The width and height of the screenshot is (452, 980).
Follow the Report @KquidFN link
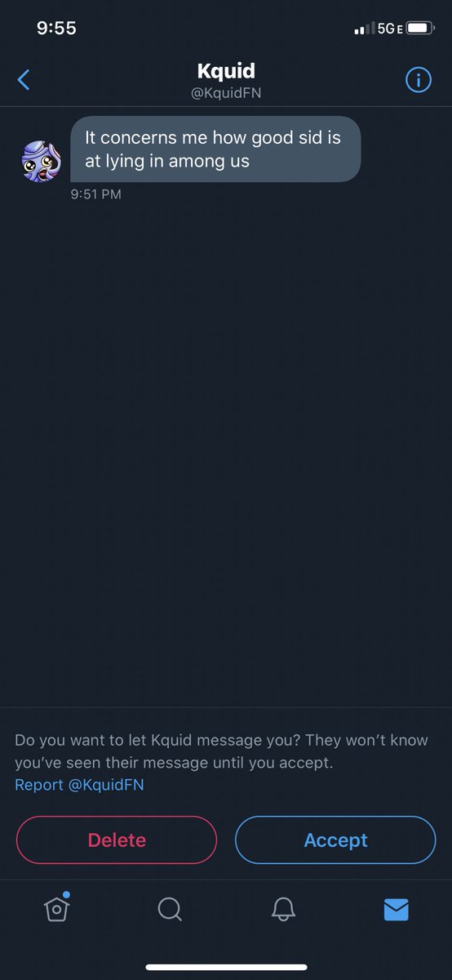(79, 785)
